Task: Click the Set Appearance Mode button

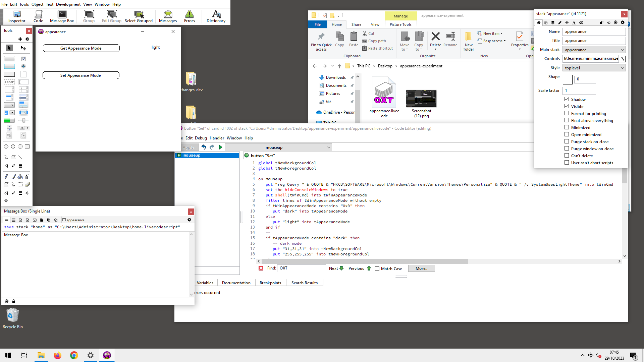Action: (81, 75)
